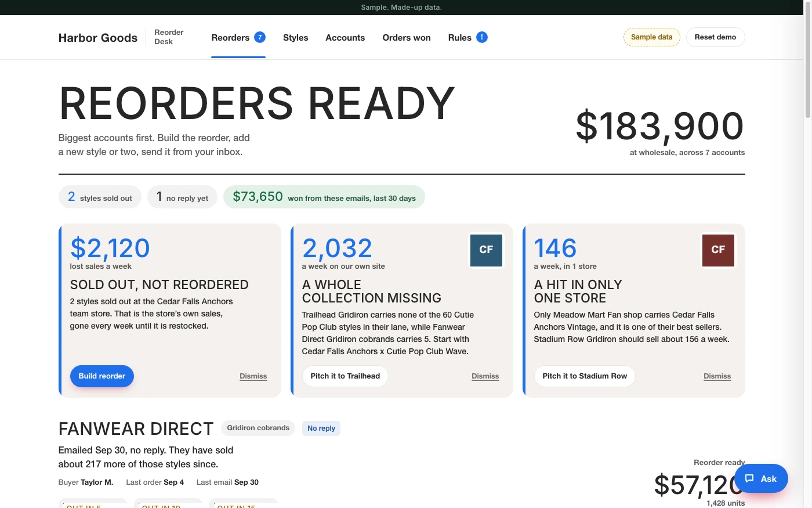This screenshot has width=812, height=508.
Task: Click the 2,032 a week figure
Action: (337, 248)
